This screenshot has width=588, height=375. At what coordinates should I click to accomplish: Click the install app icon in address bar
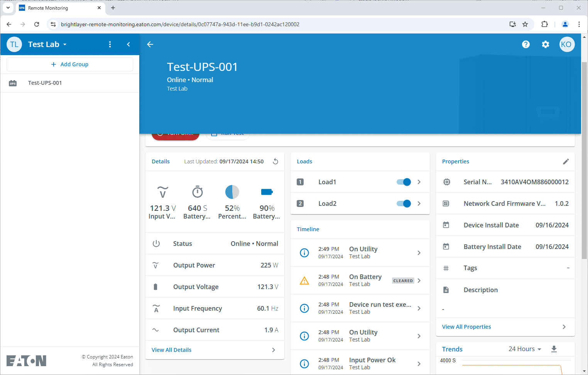(513, 24)
